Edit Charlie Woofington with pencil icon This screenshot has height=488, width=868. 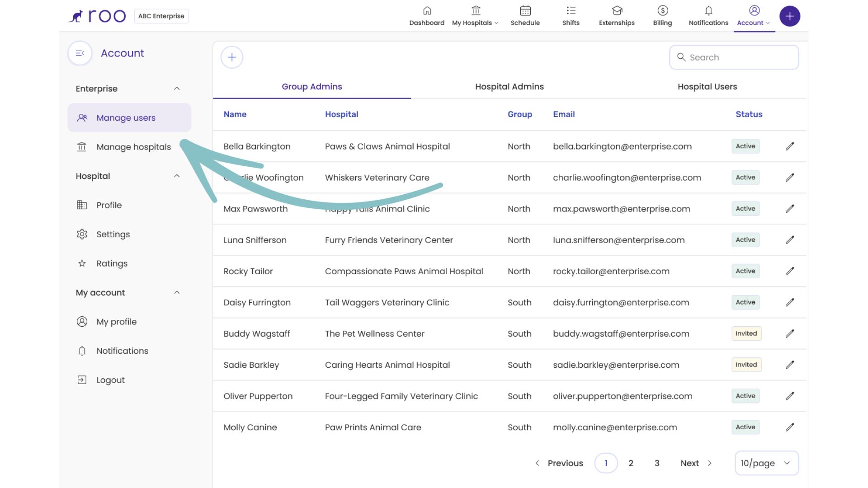(x=789, y=178)
